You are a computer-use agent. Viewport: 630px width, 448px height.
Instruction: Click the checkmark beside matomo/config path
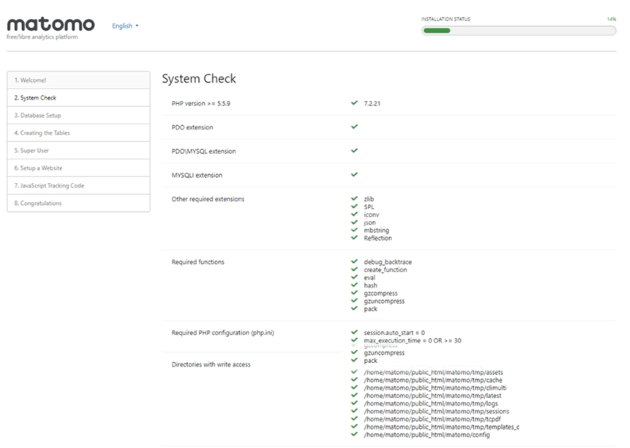point(354,434)
